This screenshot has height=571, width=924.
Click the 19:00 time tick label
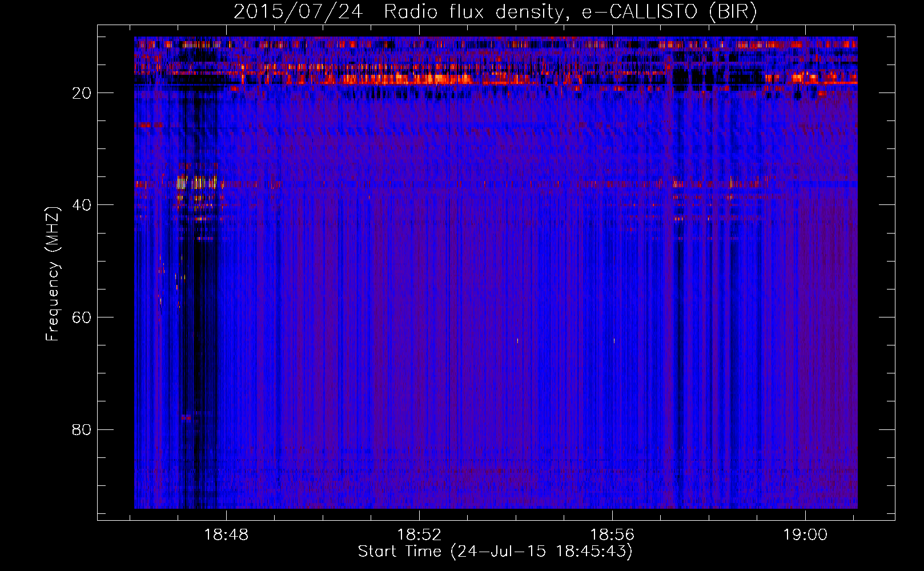[x=805, y=535]
